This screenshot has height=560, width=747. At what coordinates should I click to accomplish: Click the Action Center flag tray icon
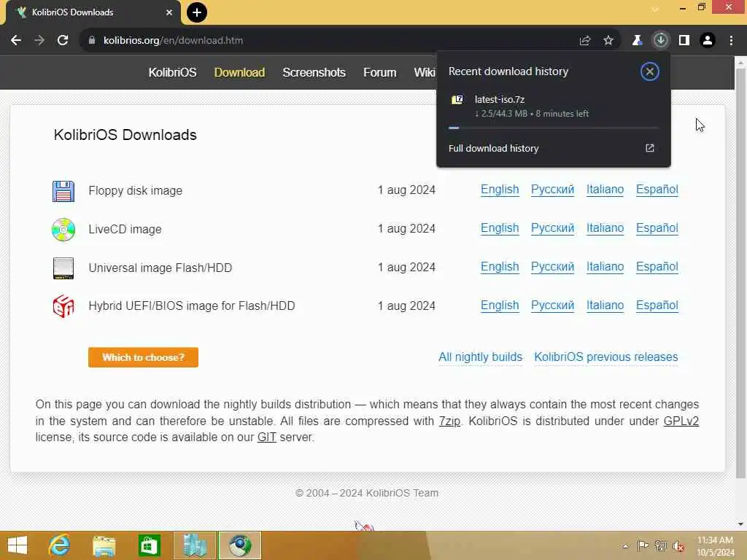(643, 545)
